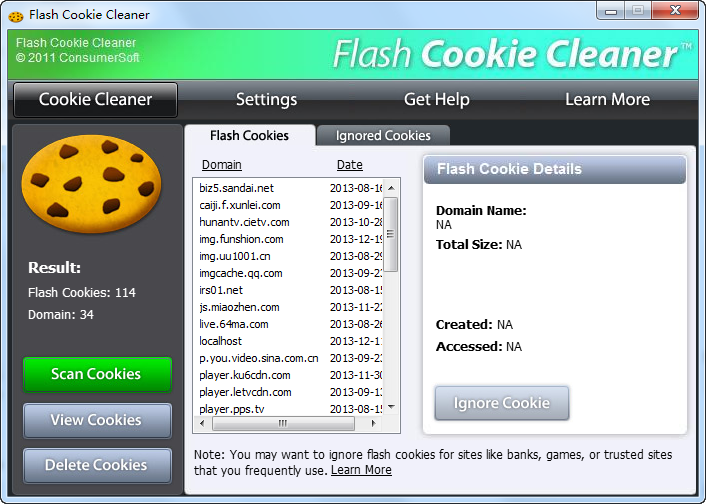
Task: Open the Learn More link in note
Action: click(361, 470)
